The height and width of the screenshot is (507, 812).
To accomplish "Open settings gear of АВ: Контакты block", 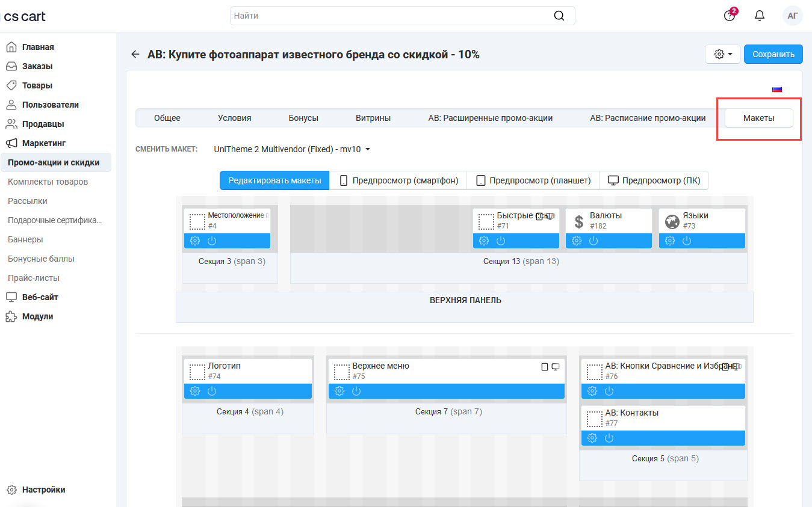I will tap(592, 438).
